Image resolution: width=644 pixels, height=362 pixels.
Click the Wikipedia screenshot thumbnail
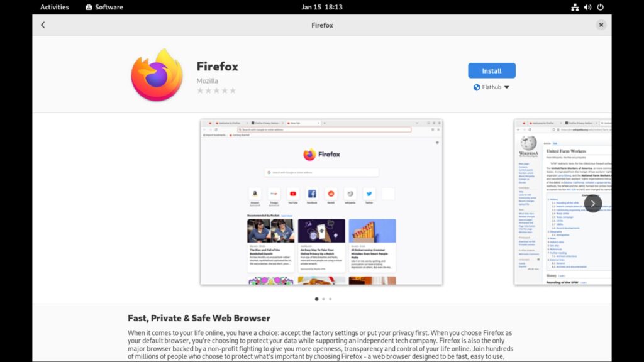point(563,202)
